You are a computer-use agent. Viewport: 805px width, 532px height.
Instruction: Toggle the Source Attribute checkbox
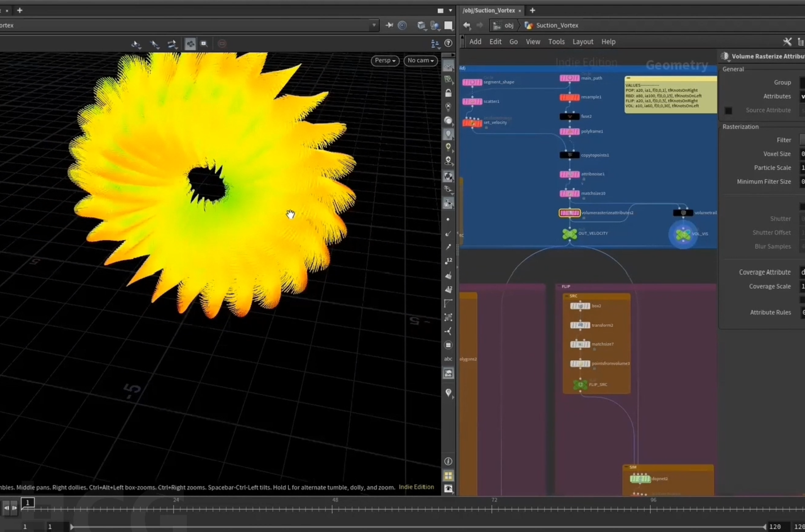click(728, 111)
